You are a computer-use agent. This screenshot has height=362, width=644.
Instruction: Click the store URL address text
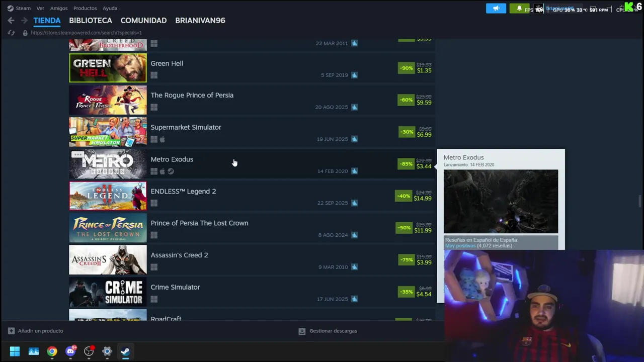pos(86,33)
